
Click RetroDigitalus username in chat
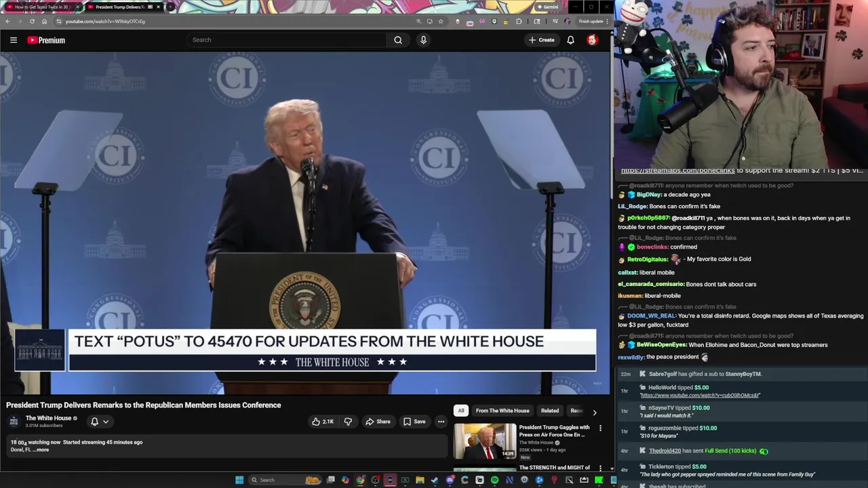tap(647, 259)
